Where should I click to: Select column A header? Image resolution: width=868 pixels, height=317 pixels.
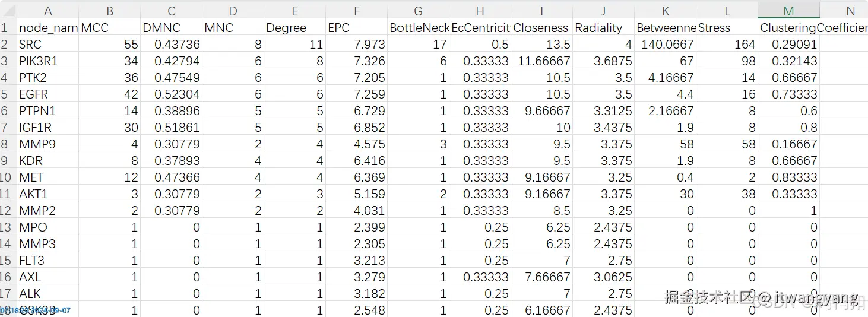[48, 11]
